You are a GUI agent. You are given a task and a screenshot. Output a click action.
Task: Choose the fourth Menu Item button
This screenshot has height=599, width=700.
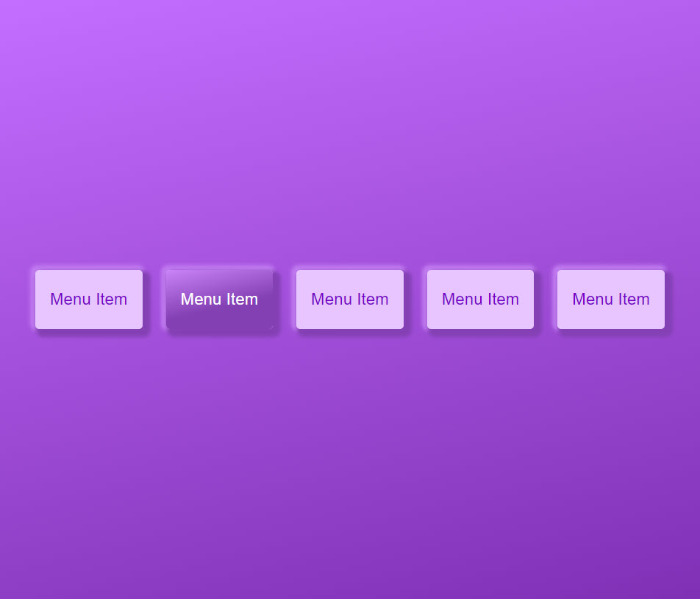(x=480, y=299)
